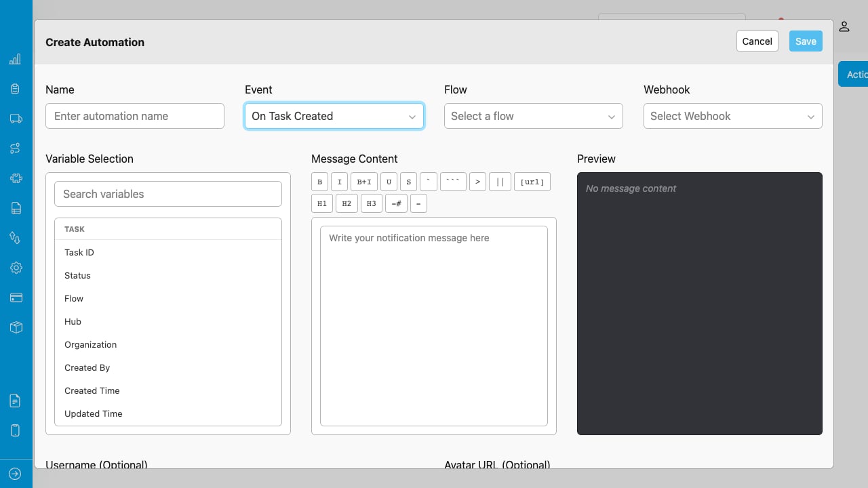Save the automation
This screenshot has height=488, width=868.
[806, 41]
